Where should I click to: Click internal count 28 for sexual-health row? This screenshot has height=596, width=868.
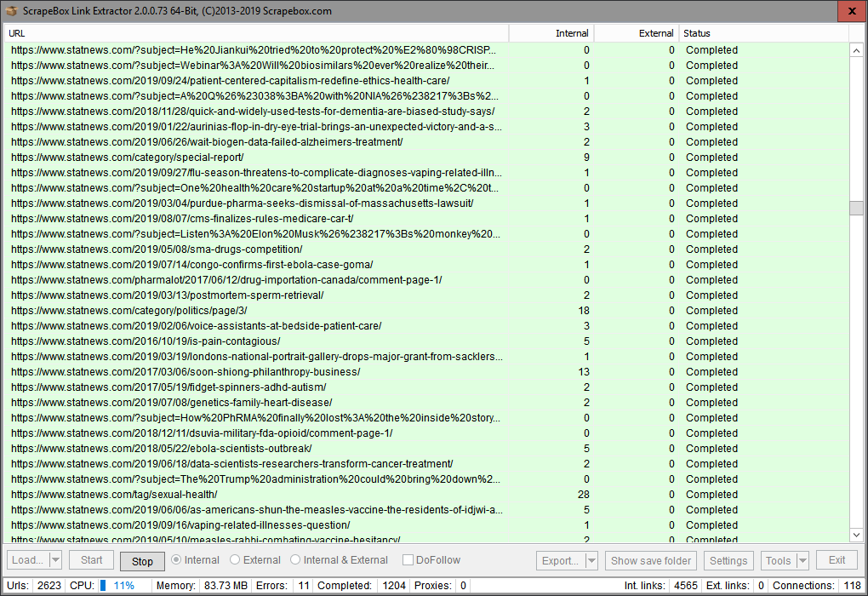[x=584, y=494]
